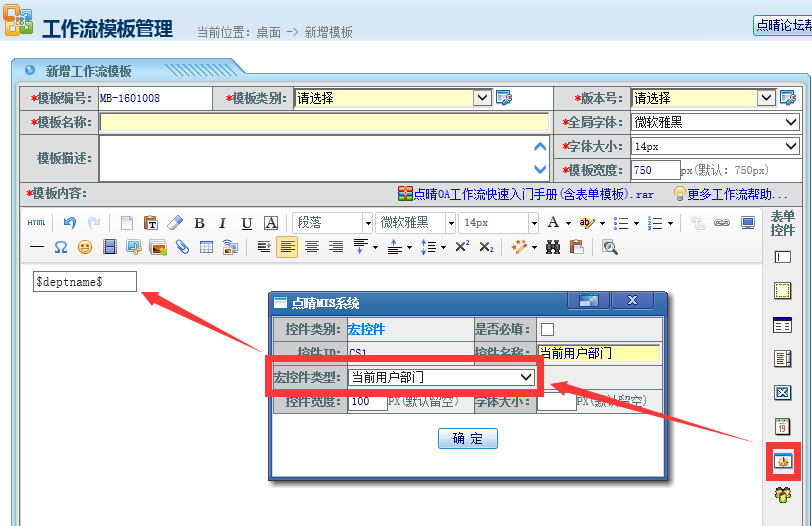Open the 更多工作流帮助 link

(737, 193)
